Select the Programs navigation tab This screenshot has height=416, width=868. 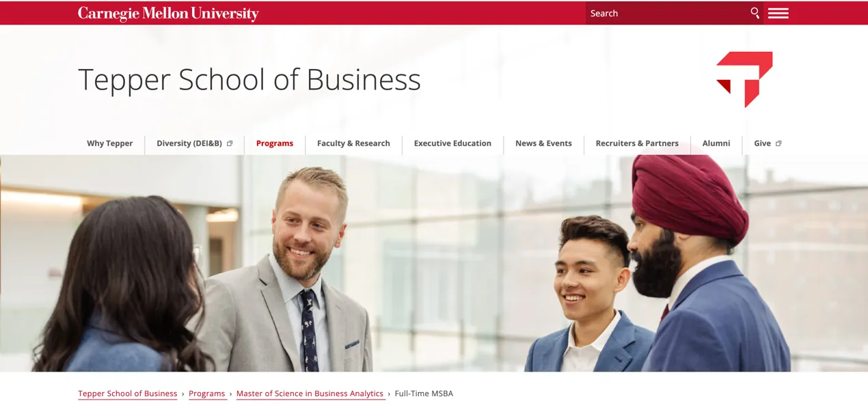pos(275,143)
